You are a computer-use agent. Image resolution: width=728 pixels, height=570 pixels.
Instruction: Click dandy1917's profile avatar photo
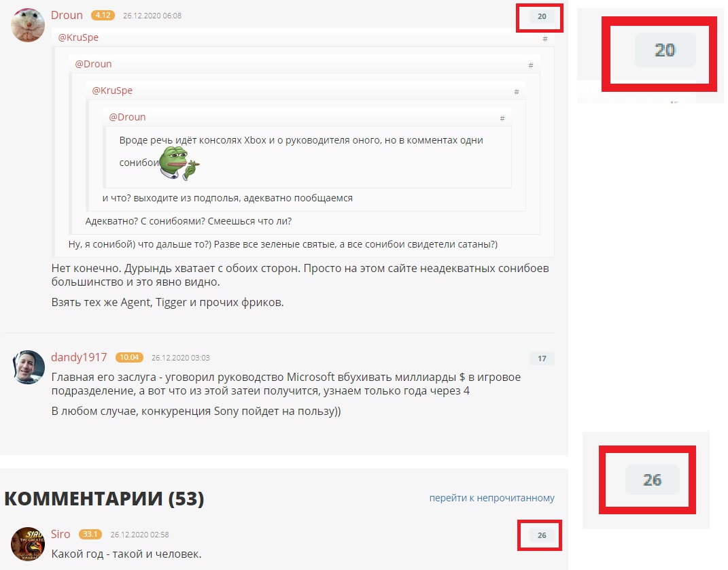click(27, 367)
